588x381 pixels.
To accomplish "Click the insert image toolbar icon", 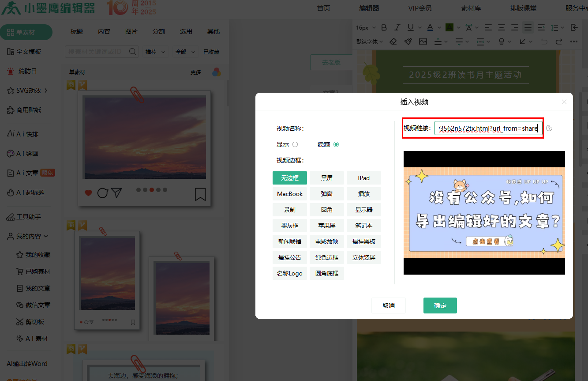I will pos(423,41).
